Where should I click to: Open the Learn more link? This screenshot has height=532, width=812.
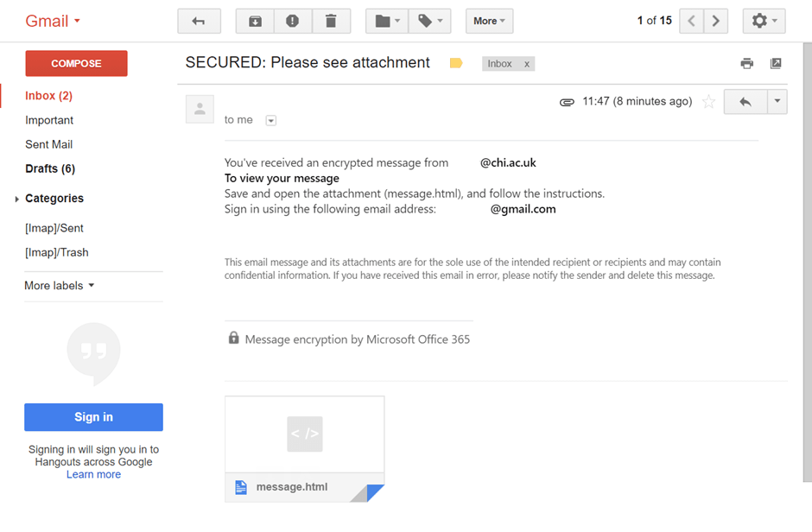tap(93, 474)
